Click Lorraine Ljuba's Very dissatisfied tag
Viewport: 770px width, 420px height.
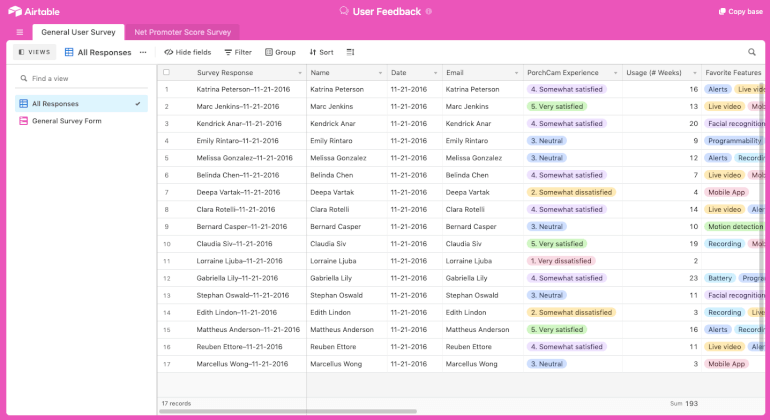561,261
